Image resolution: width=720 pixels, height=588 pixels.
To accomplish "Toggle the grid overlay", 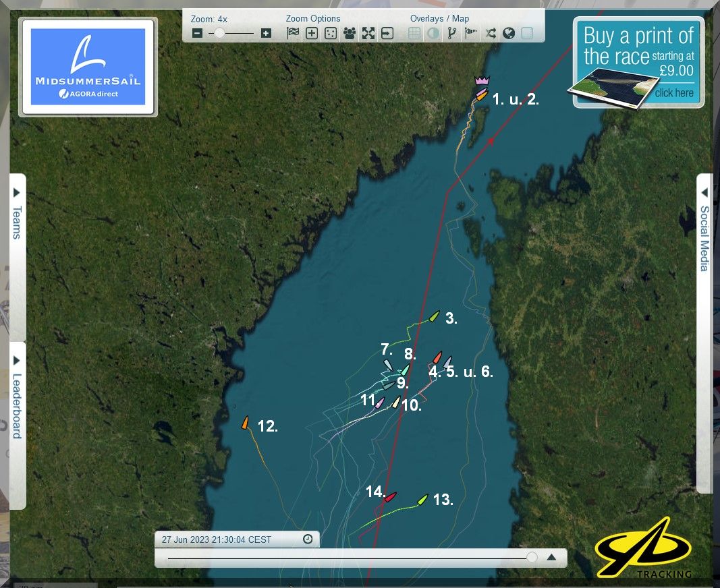I will (x=415, y=33).
